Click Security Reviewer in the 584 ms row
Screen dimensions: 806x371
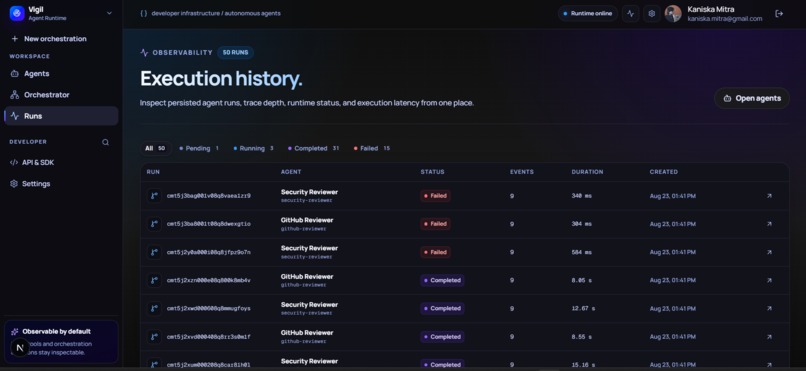[x=309, y=248]
